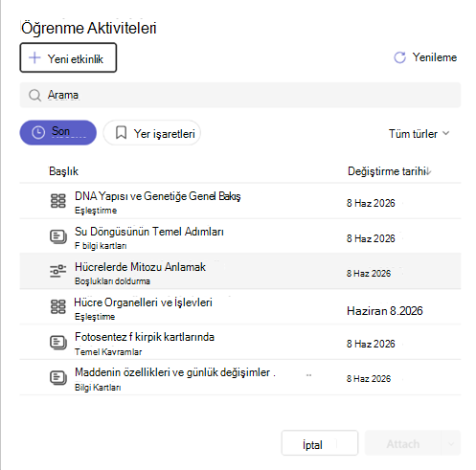476x470 pixels.
Task: Click the Öğrenme Aktiviteleri dialog title
Action: point(89,28)
